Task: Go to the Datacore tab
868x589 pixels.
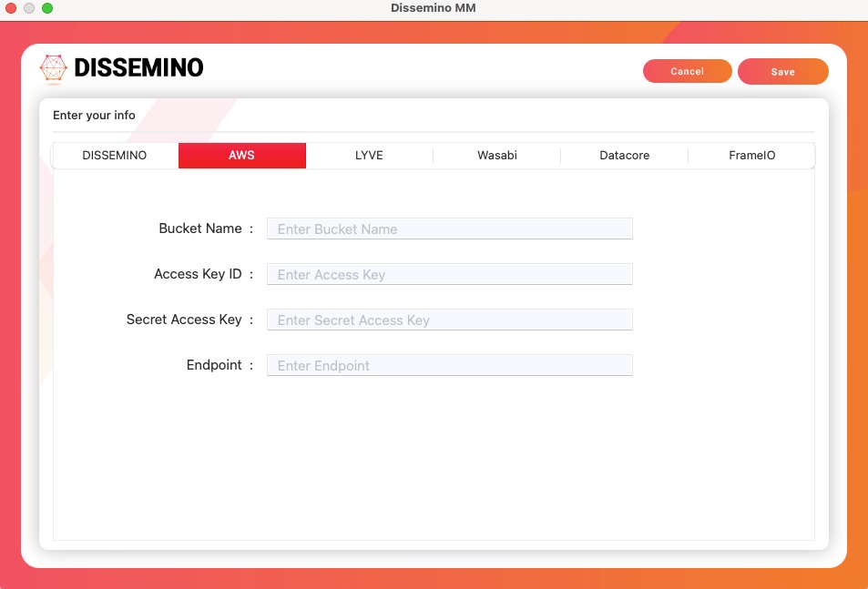Action: (x=625, y=156)
